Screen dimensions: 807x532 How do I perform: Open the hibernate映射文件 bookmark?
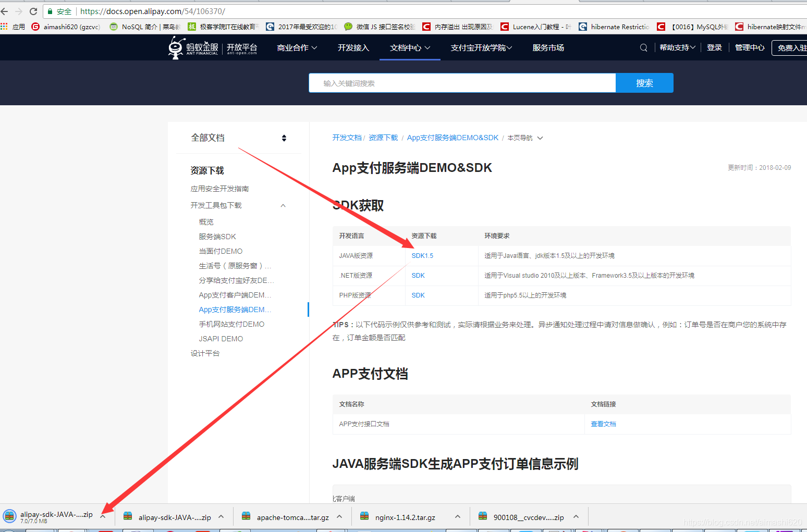(771, 27)
